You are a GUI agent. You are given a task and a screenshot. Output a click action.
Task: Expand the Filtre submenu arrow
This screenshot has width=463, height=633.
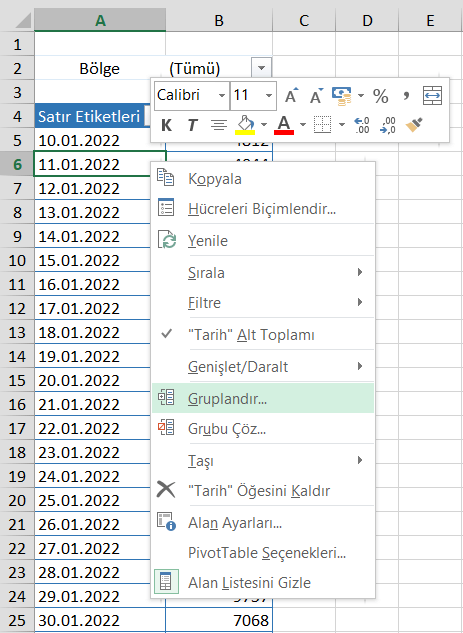pos(360,302)
